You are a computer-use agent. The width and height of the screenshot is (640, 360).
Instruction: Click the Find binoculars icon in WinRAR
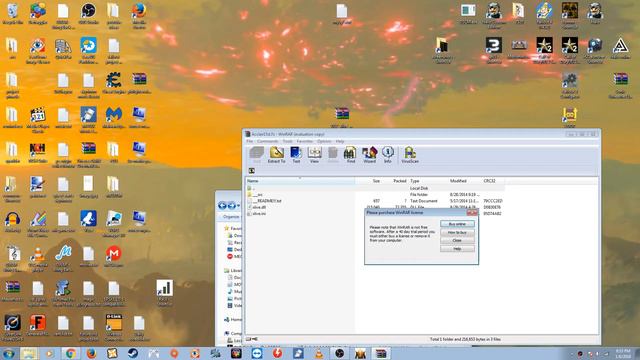click(350, 155)
